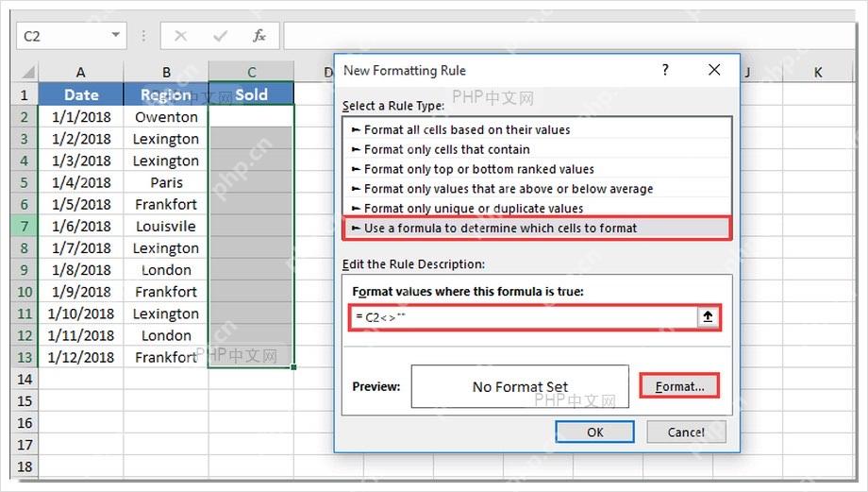Click the Sold header cell
868x492 pixels.
(x=251, y=94)
